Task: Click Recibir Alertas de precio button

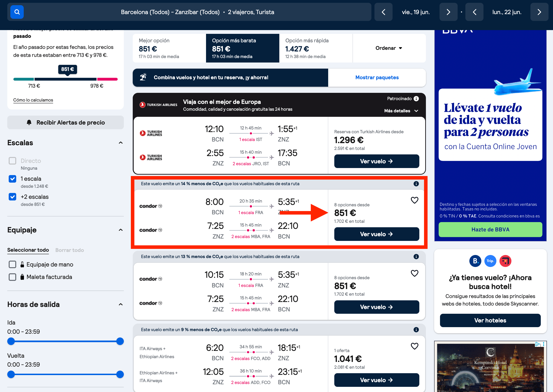Action: [x=65, y=122]
